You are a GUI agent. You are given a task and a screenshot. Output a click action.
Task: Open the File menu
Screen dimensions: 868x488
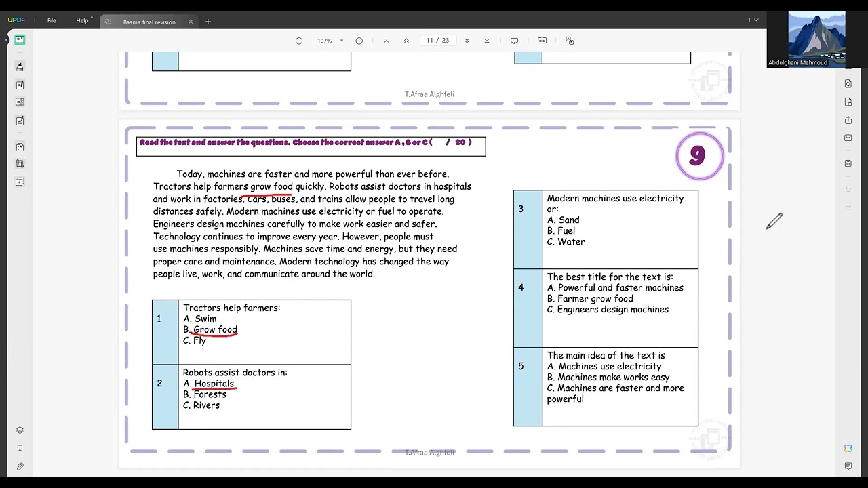point(52,20)
